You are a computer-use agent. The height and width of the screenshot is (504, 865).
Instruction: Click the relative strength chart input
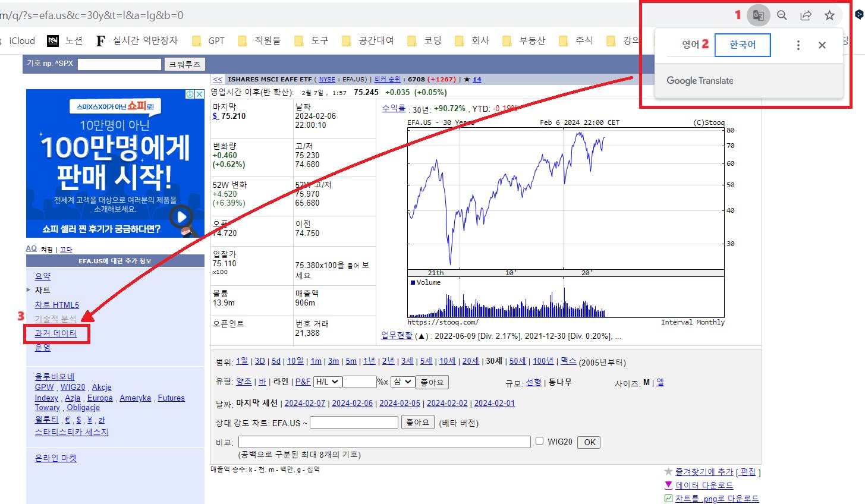tap(354, 422)
